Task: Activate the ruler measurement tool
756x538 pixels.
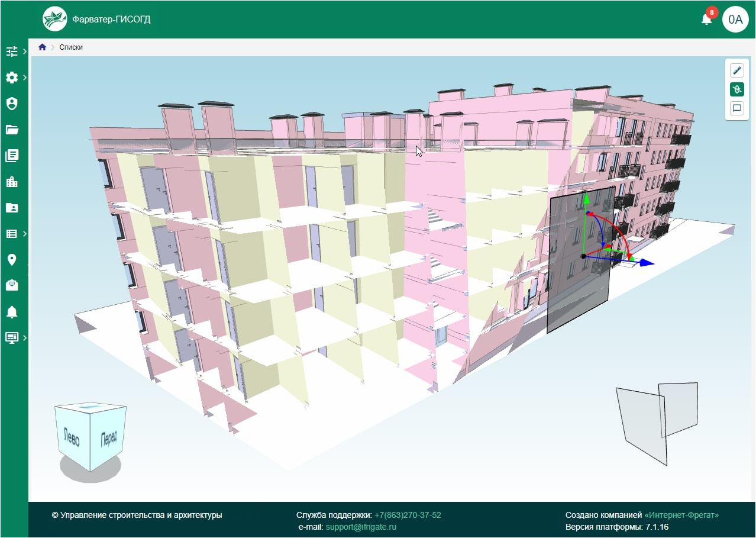Action: tap(737, 71)
